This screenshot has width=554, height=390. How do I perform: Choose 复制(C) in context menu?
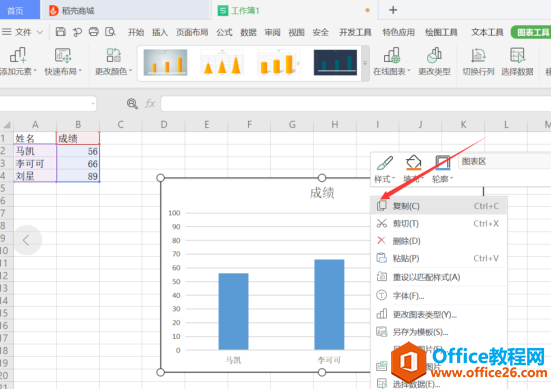point(439,206)
